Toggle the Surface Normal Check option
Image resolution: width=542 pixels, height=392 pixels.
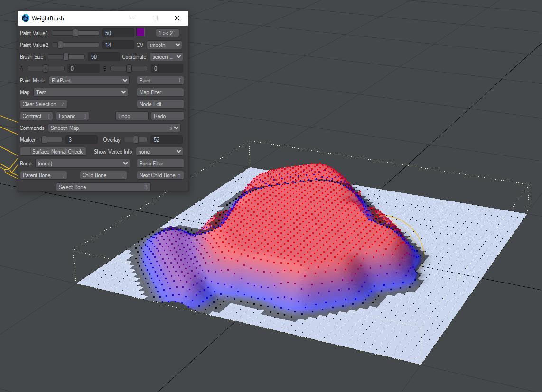click(52, 152)
